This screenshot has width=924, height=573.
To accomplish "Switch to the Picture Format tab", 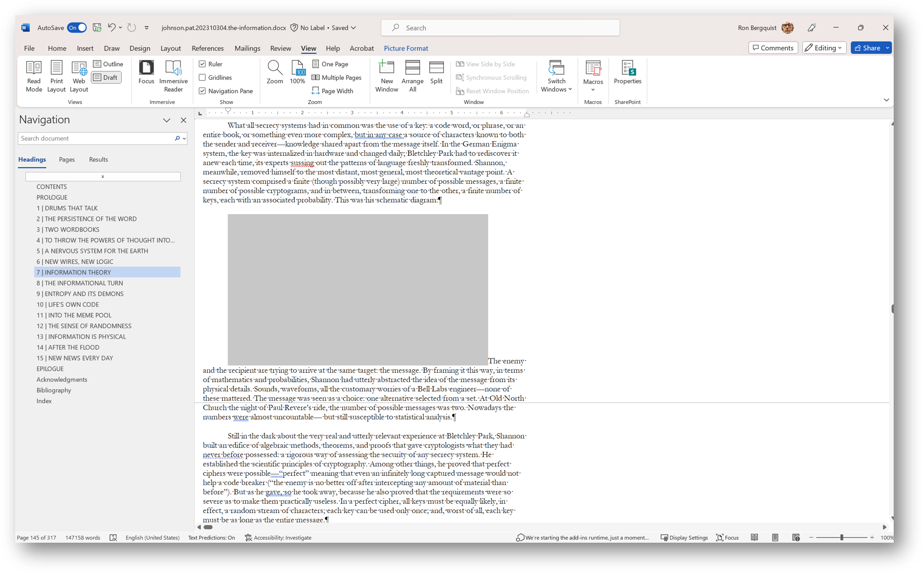I will point(406,48).
